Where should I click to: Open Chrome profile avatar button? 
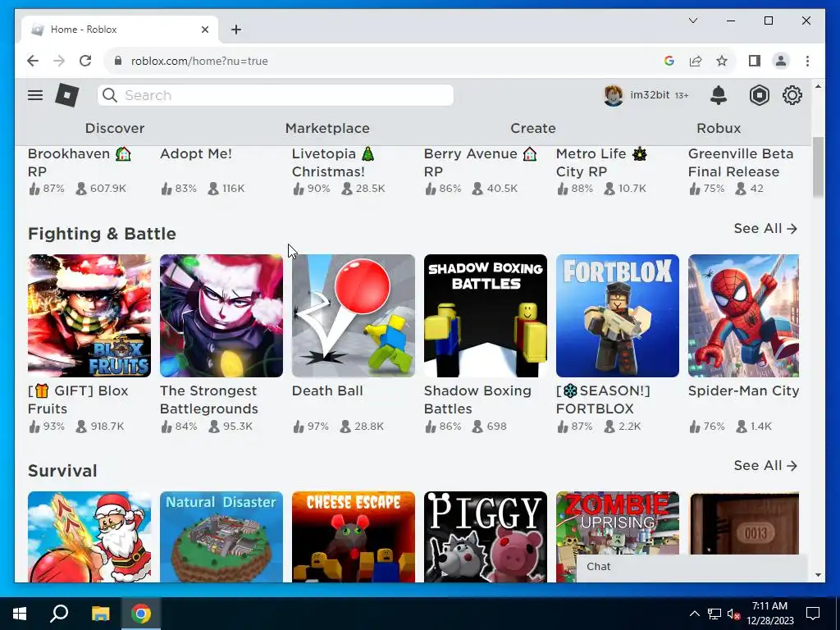[x=781, y=61]
